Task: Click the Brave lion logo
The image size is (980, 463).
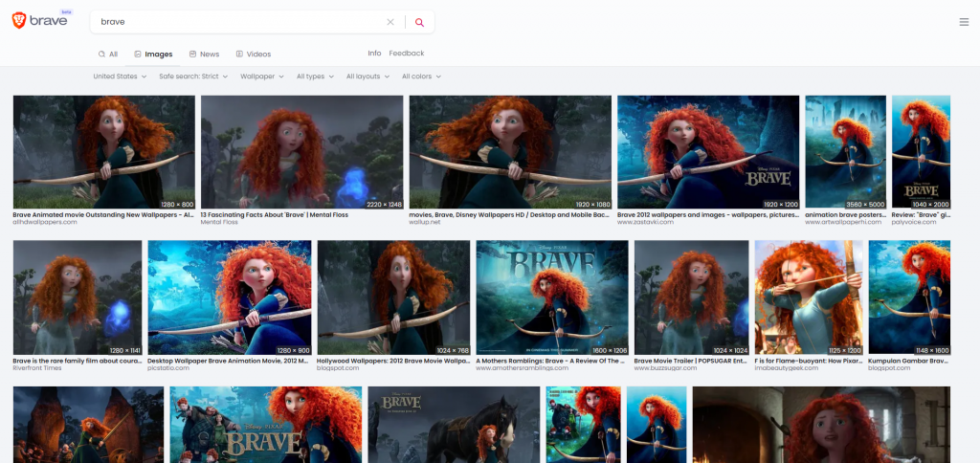Action: (19, 21)
